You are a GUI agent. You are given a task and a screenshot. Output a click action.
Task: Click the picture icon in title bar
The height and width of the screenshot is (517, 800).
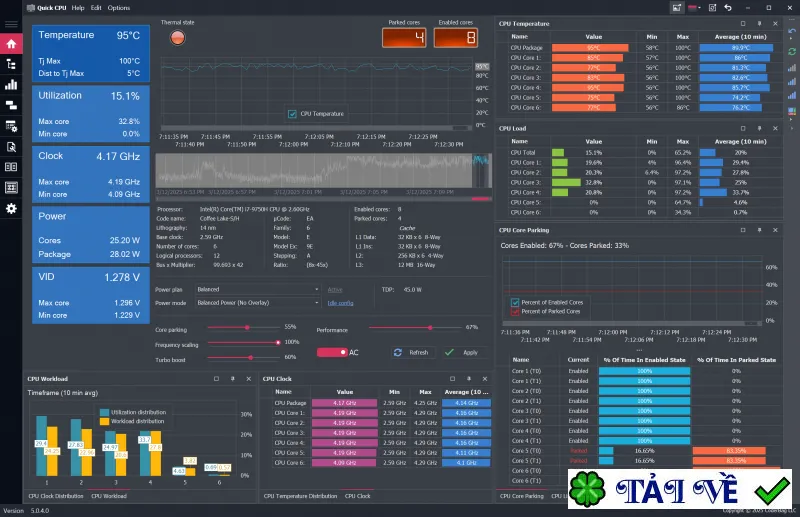pos(677,8)
